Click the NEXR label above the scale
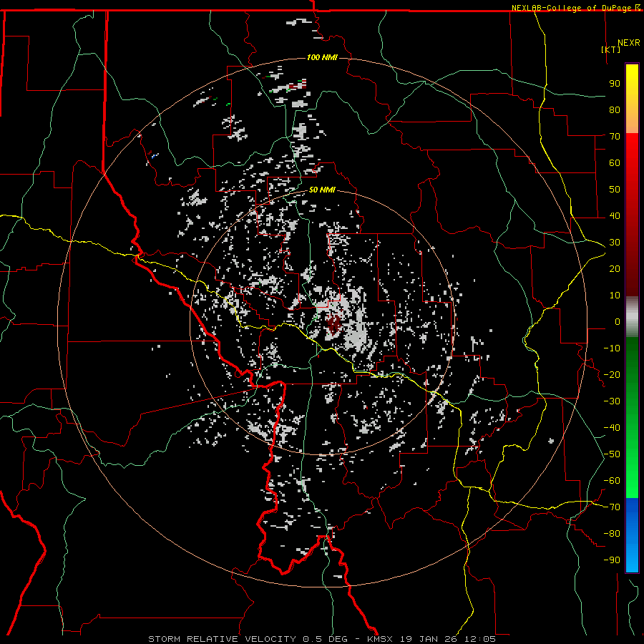The width and height of the screenshot is (644, 644). pos(628,43)
